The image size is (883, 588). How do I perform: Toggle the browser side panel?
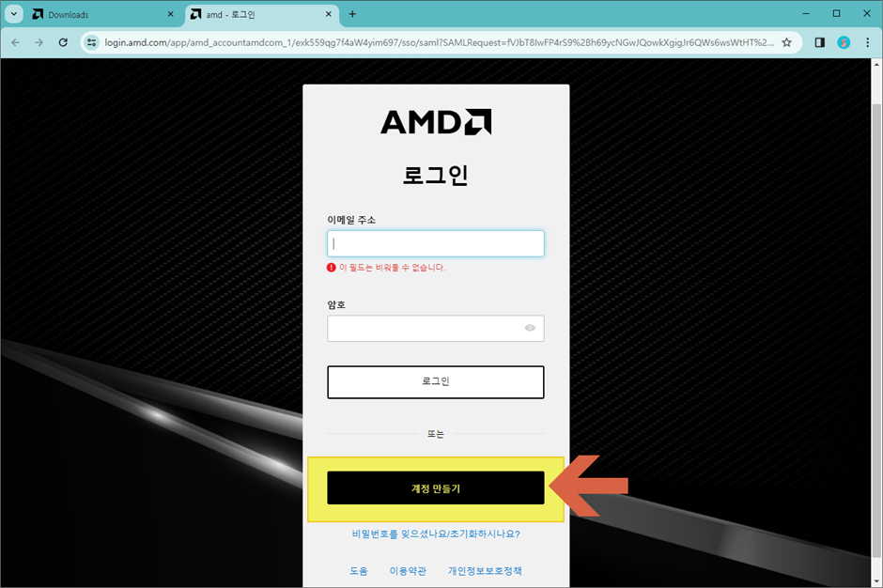pos(820,43)
